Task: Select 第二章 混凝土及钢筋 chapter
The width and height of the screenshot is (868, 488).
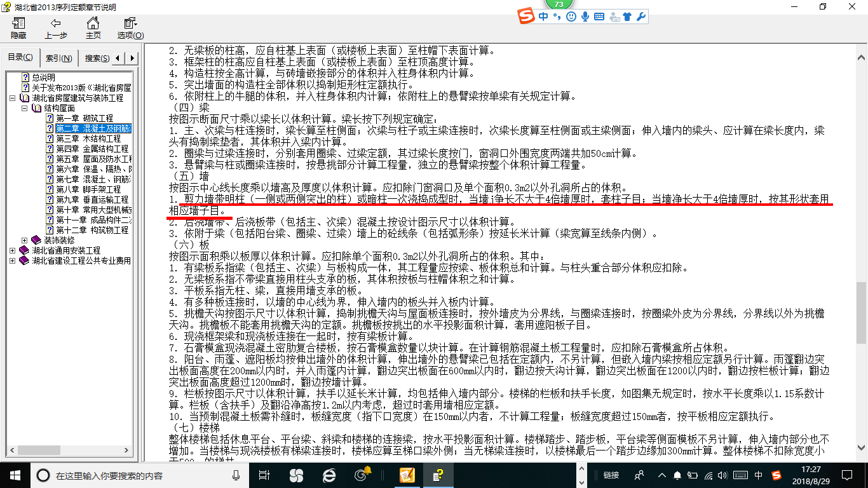Action: pyautogui.click(x=93, y=128)
